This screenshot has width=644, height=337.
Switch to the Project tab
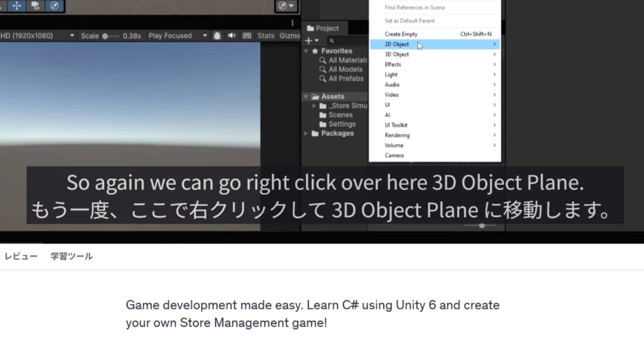click(323, 28)
